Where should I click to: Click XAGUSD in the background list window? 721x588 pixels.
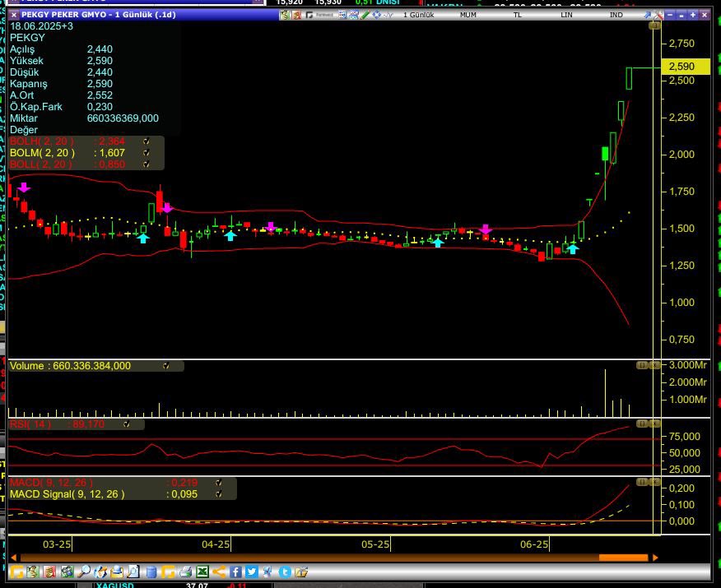click(115, 586)
